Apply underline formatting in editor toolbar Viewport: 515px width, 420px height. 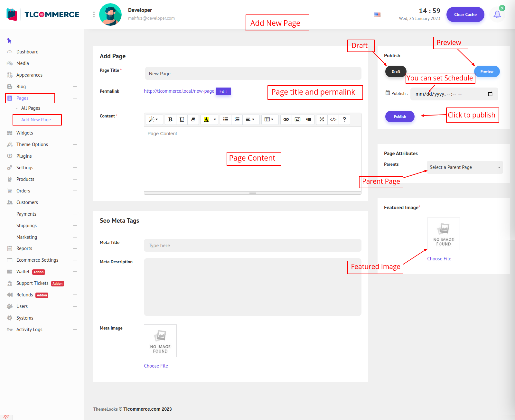pyautogui.click(x=182, y=119)
